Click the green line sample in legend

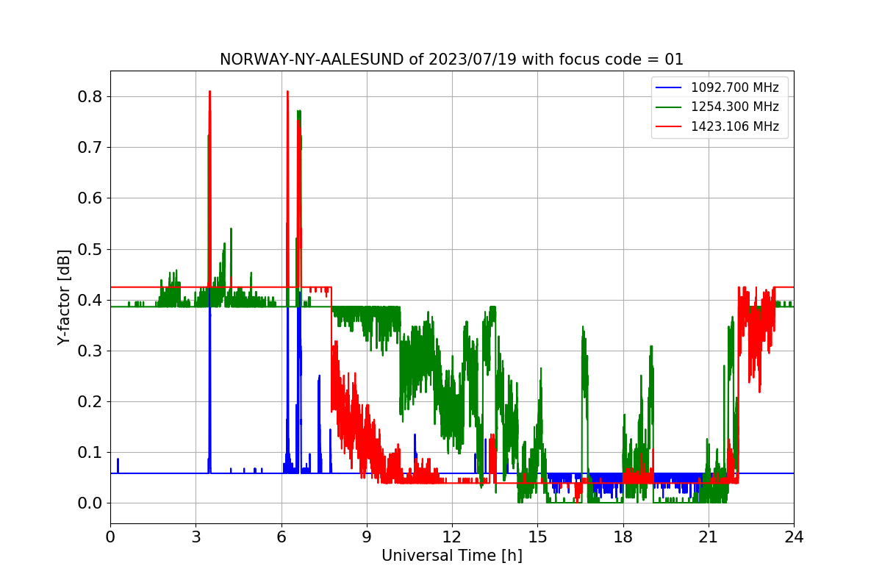tap(669, 107)
